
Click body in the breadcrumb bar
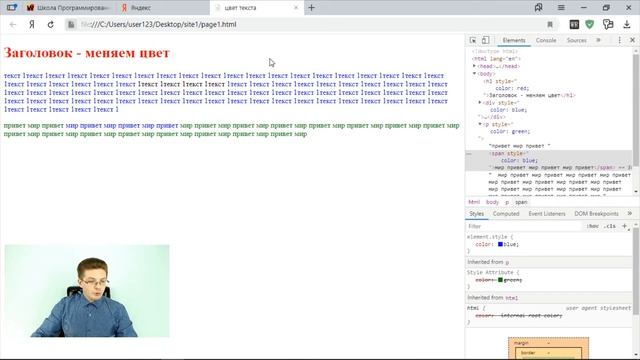492,202
